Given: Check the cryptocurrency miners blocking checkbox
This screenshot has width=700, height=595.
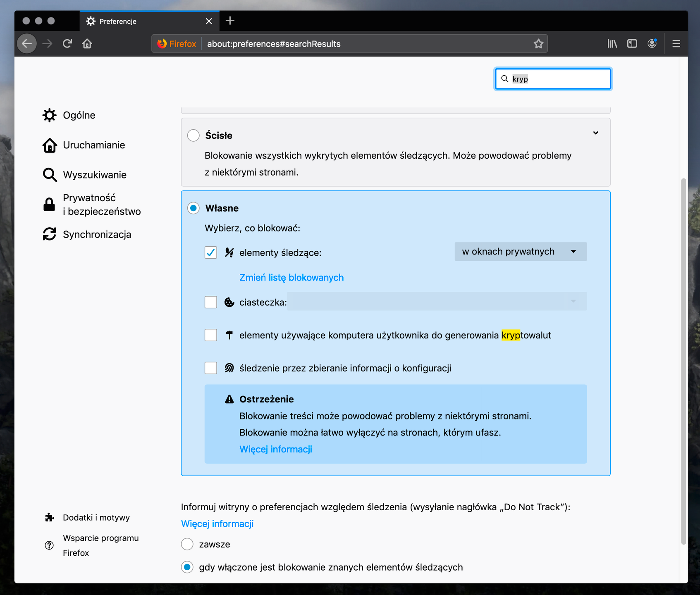Looking at the screenshot, I should click(211, 335).
